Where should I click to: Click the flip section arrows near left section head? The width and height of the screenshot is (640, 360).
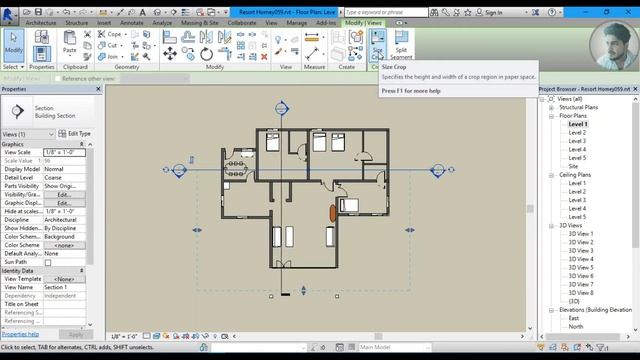tap(191, 160)
